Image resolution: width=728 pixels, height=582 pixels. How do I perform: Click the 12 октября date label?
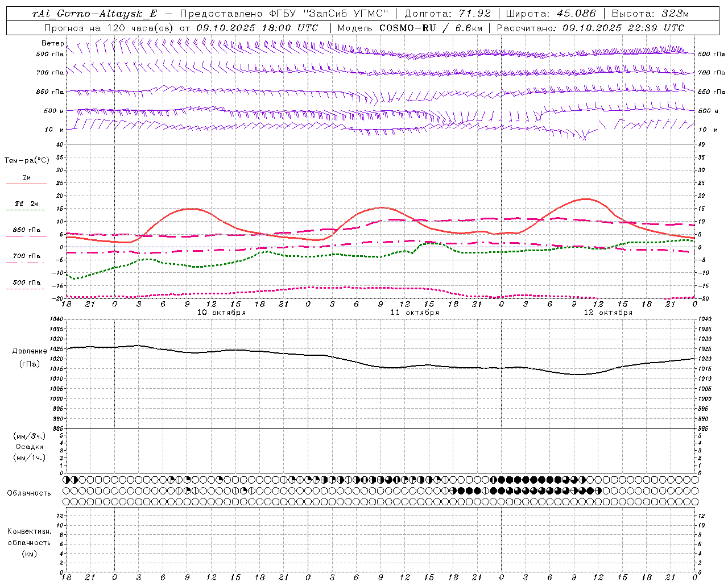(x=608, y=313)
